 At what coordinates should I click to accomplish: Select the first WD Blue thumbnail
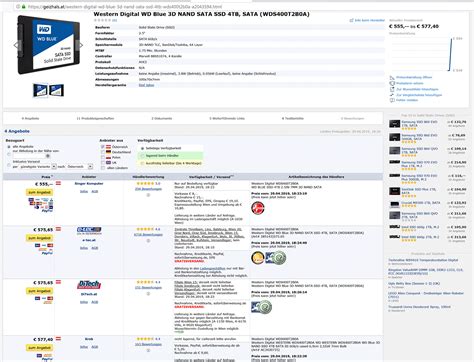pos(40,90)
